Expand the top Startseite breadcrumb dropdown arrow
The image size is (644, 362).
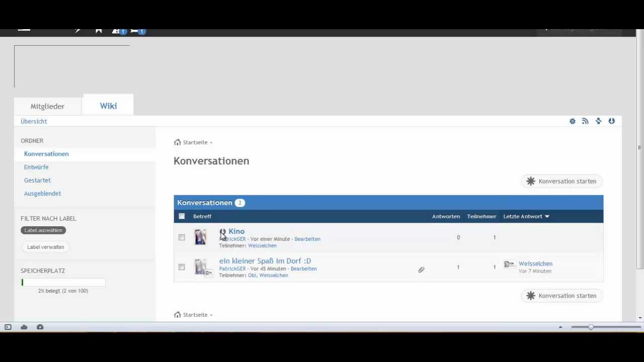211,143
